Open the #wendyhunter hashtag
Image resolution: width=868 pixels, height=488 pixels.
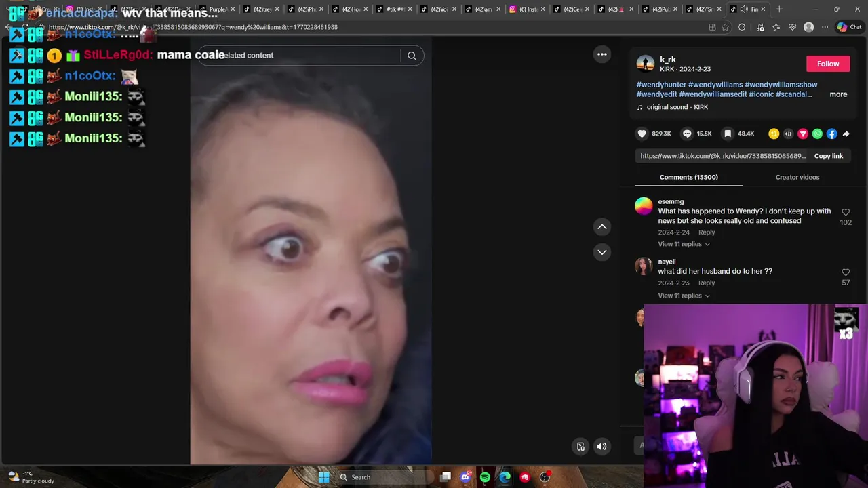point(661,85)
